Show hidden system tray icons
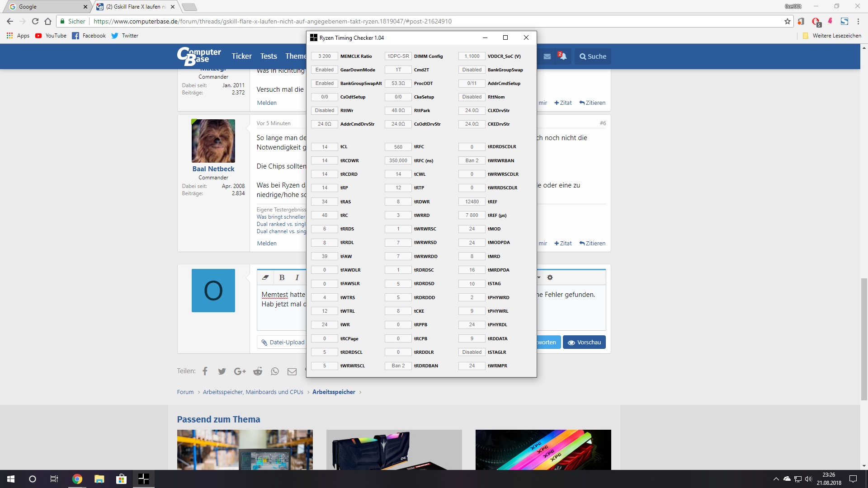This screenshot has width=868, height=488. pos(776,479)
